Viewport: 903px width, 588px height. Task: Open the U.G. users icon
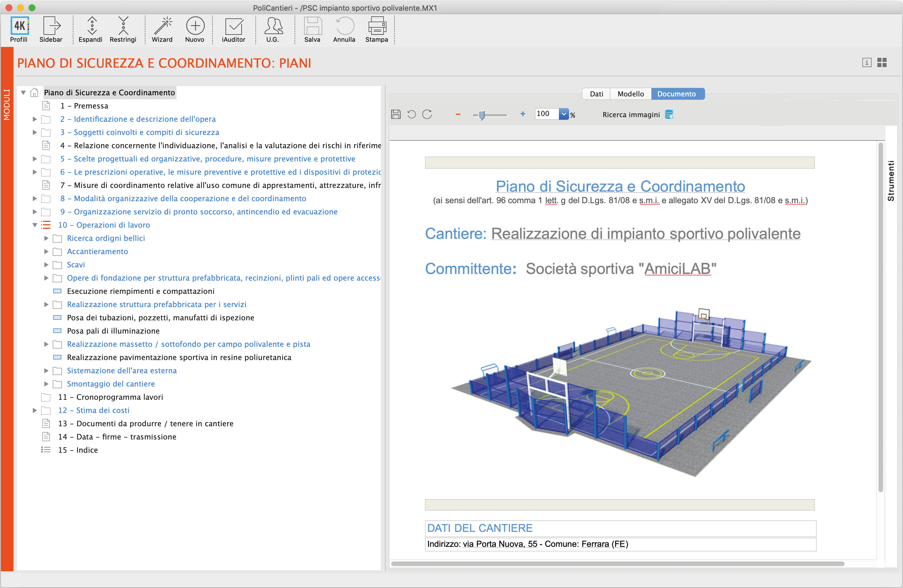[273, 26]
